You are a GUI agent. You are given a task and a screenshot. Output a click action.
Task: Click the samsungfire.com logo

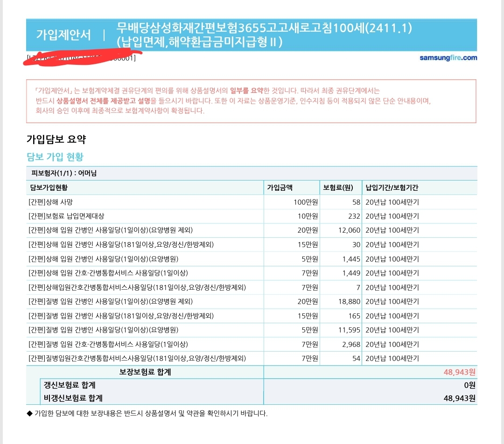click(448, 58)
